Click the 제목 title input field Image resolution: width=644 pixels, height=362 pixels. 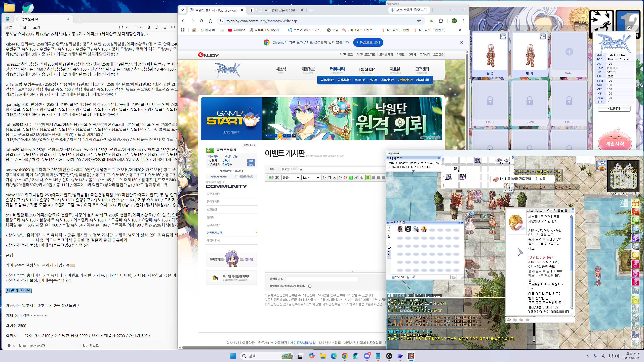pyautogui.click(x=333, y=169)
